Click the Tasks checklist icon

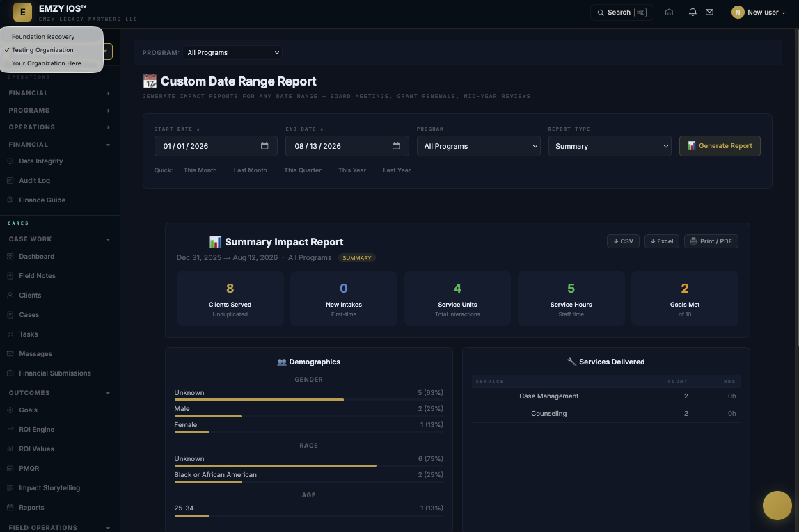pyautogui.click(x=10, y=334)
